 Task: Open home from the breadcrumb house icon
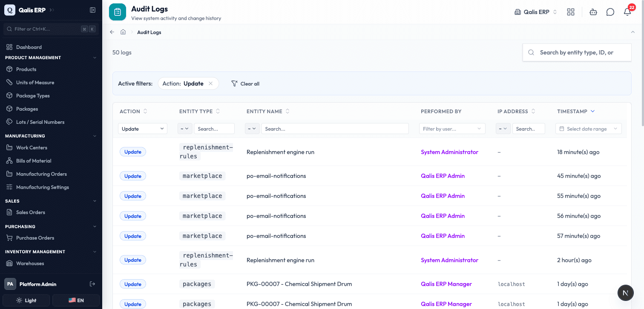[123, 32]
